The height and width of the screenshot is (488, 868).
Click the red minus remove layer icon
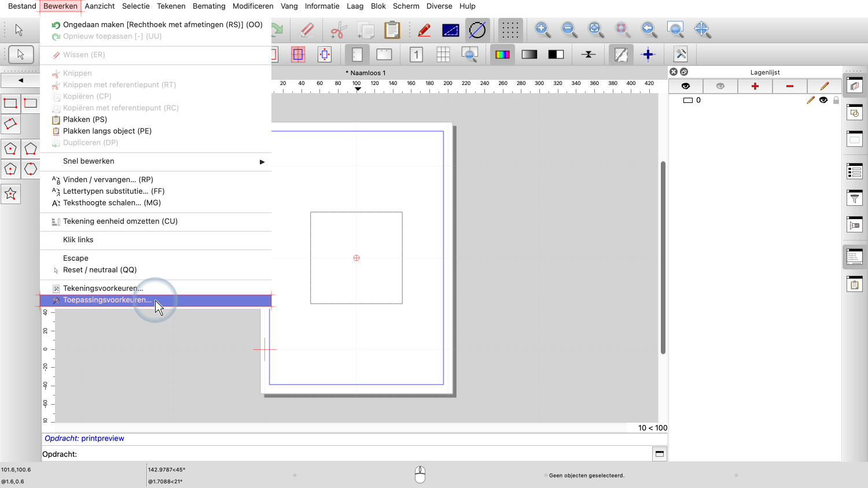click(x=789, y=86)
